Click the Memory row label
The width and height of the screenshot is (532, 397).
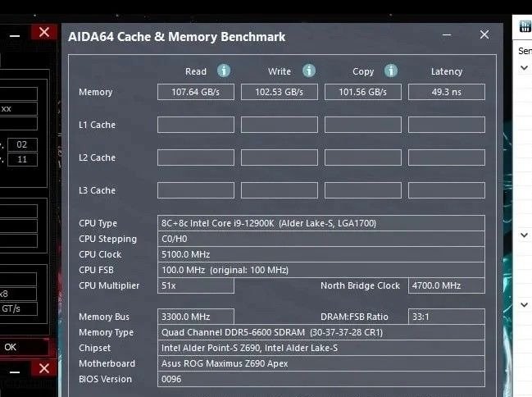pyautogui.click(x=95, y=92)
